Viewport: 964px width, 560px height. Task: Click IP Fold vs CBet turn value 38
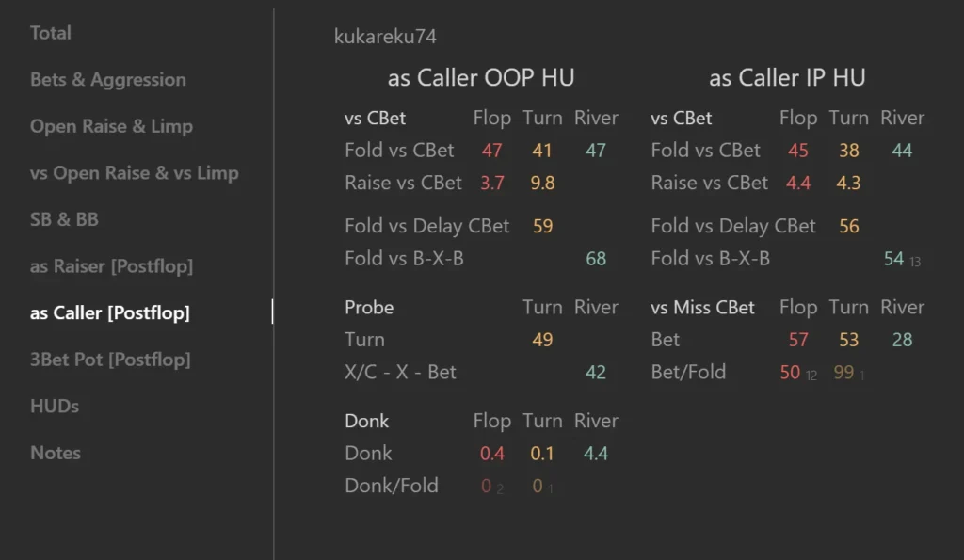[848, 151]
